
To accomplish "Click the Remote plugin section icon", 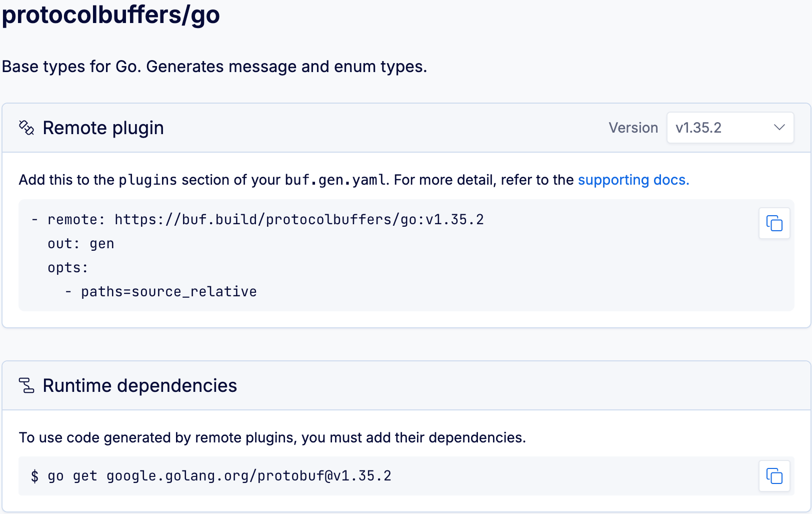I will (x=26, y=128).
